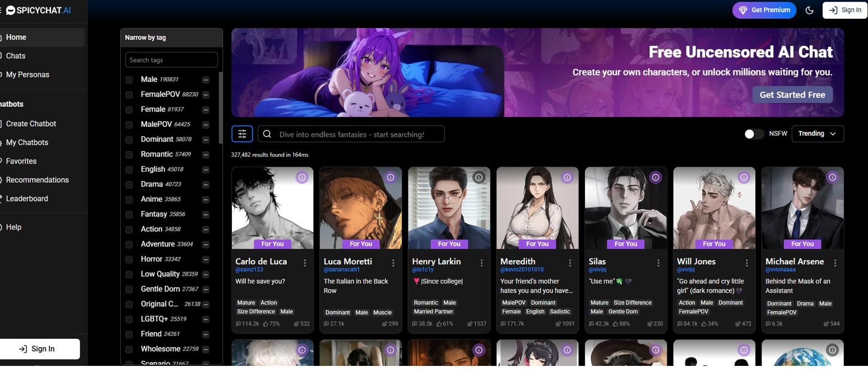Click the Search tags input field
This screenshot has width=868, height=372.
click(172, 60)
